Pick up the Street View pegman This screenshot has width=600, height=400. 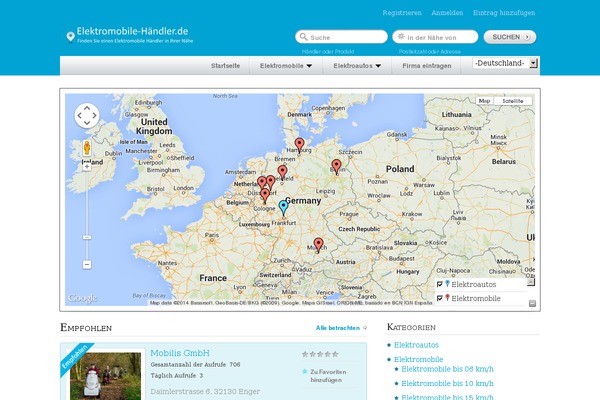click(87, 148)
